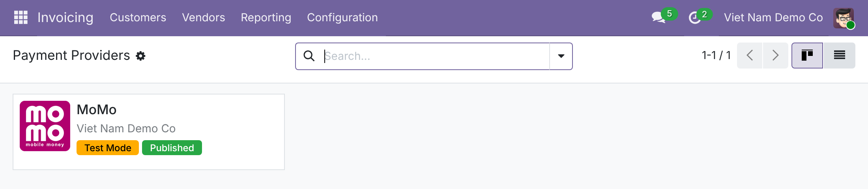
Task: Click the user avatar icon
Action: click(844, 18)
